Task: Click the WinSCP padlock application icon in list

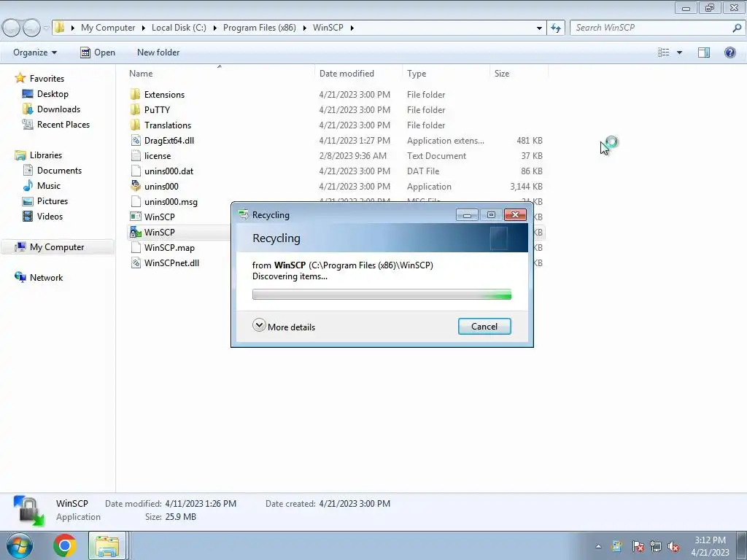Action: [136, 232]
